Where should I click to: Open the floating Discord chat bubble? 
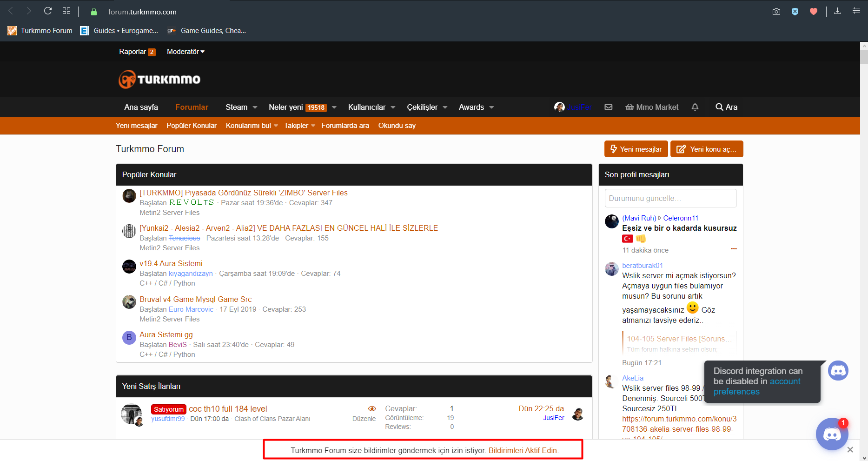coord(832,434)
